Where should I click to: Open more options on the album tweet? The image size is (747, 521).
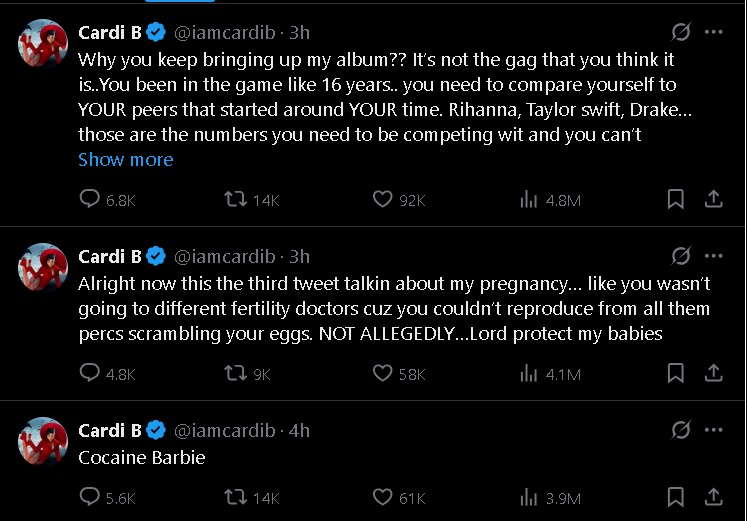point(713,32)
